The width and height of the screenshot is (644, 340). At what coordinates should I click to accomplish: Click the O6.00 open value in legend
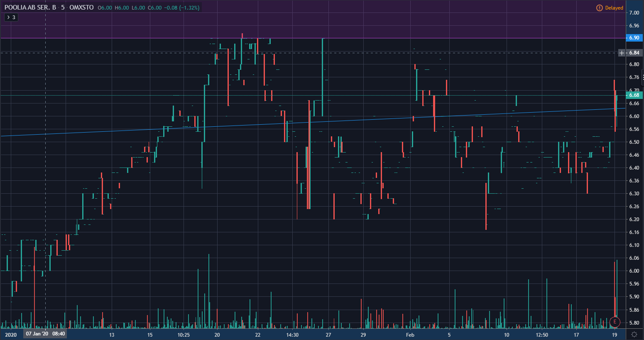pyautogui.click(x=105, y=8)
